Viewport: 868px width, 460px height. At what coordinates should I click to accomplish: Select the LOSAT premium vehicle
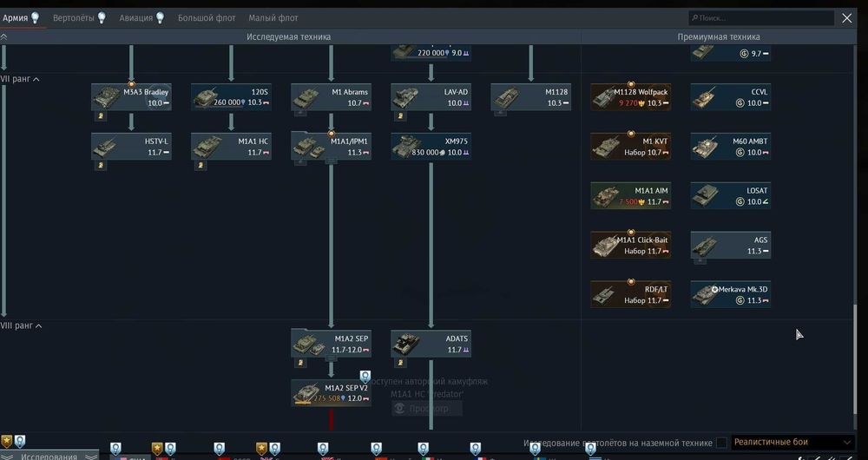coord(731,196)
